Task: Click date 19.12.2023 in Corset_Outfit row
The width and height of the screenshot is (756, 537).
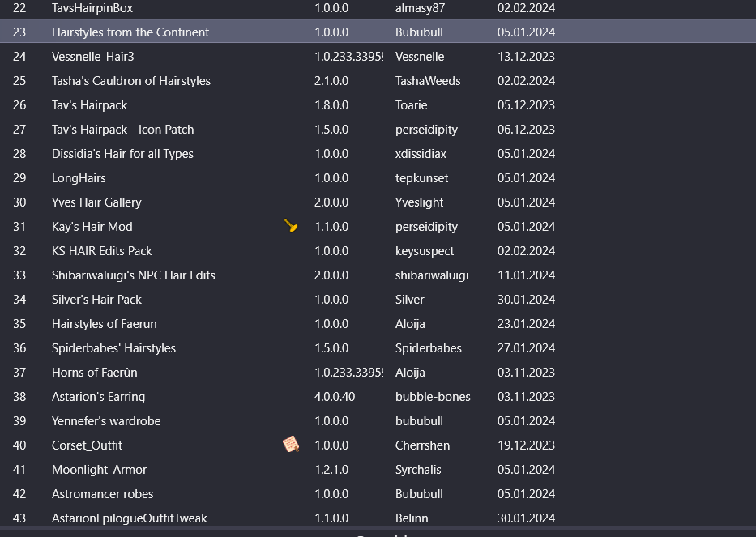Action: [x=526, y=445]
